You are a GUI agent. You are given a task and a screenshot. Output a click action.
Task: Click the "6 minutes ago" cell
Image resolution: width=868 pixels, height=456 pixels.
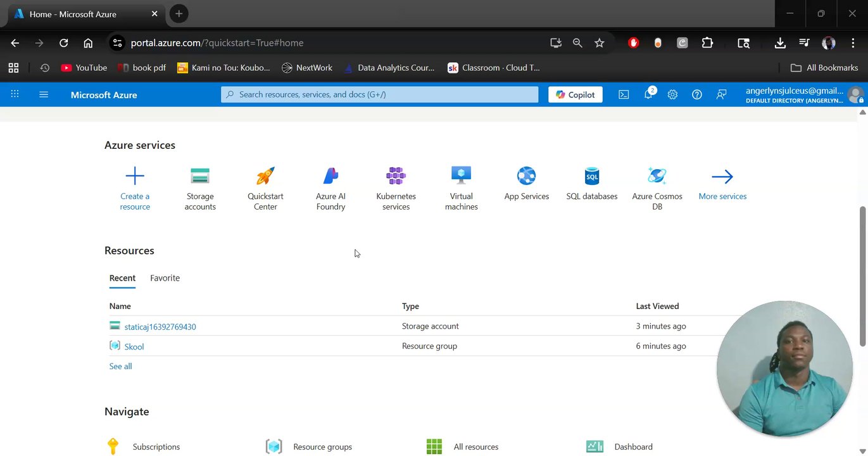(x=661, y=346)
